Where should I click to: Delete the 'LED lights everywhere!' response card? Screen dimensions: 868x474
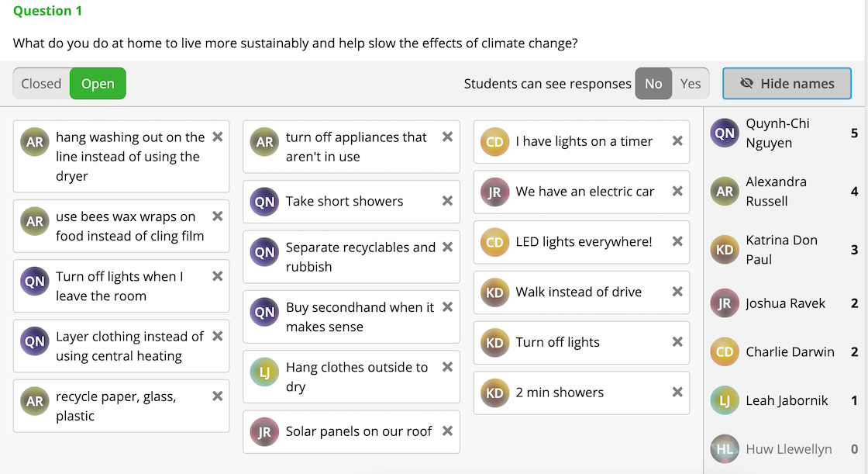677,241
